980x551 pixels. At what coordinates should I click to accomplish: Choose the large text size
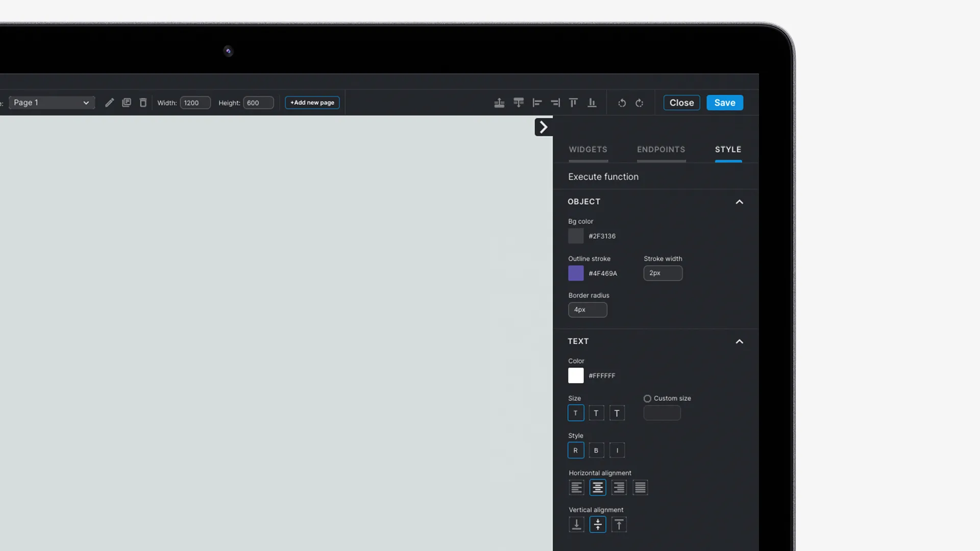(617, 413)
